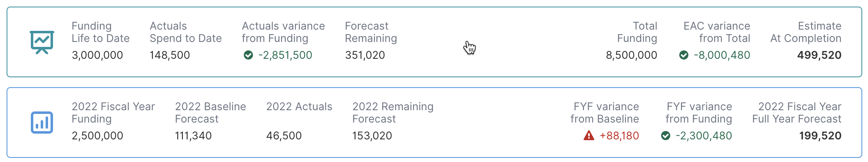The height and width of the screenshot is (162, 868).
Task: Click 2022 Remaining Forecast value 153,020
Action: tap(372, 136)
